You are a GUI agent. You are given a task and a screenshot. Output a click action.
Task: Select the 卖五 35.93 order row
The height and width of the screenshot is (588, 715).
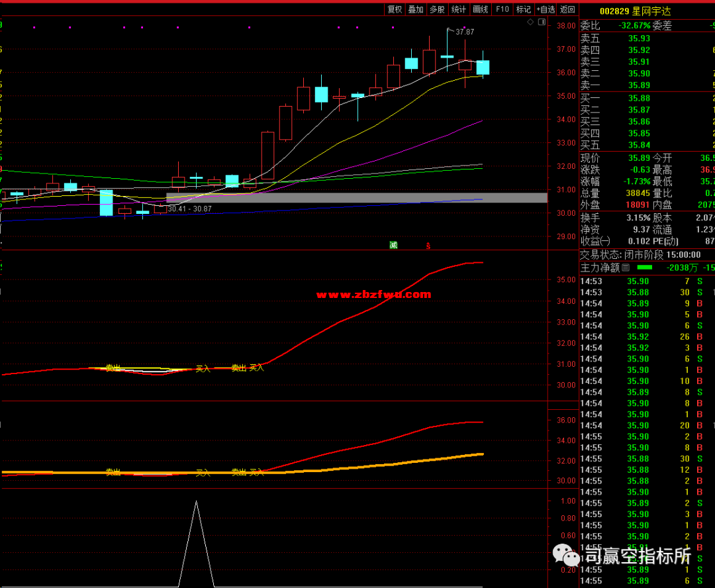[647, 38]
